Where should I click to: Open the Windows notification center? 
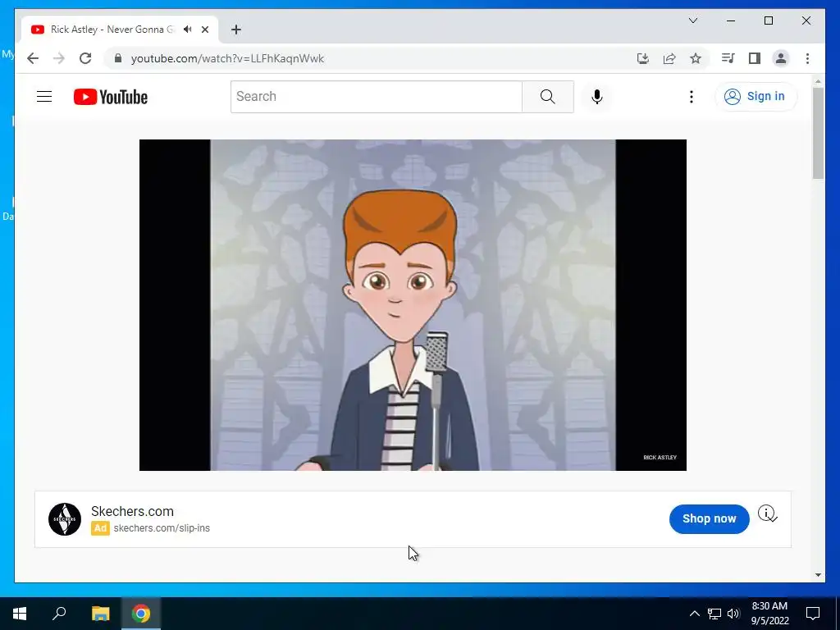813,614
